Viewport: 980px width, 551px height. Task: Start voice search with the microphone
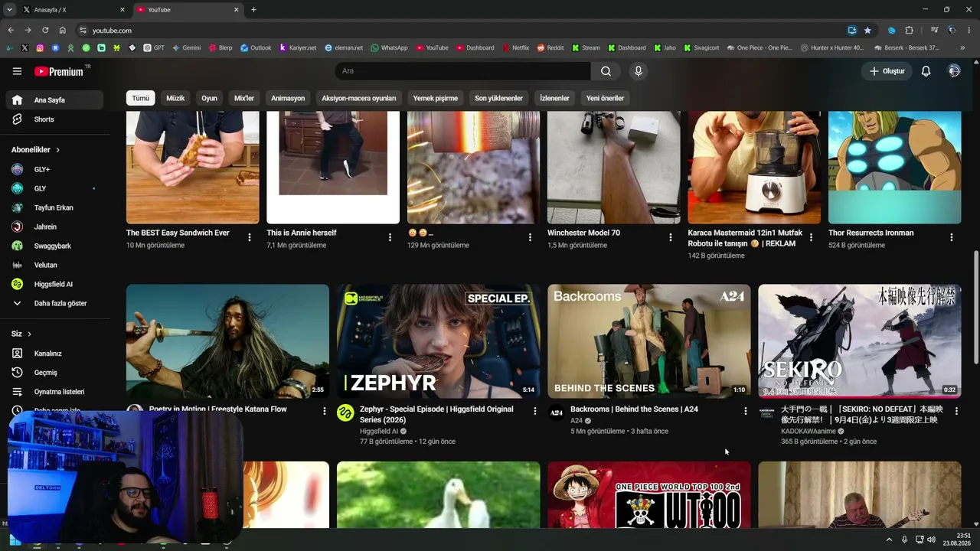[x=638, y=71]
